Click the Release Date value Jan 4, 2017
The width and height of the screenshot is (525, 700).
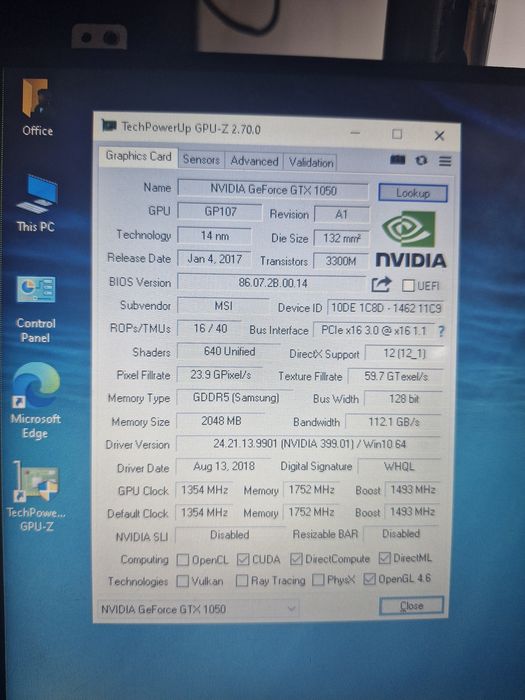214,259
